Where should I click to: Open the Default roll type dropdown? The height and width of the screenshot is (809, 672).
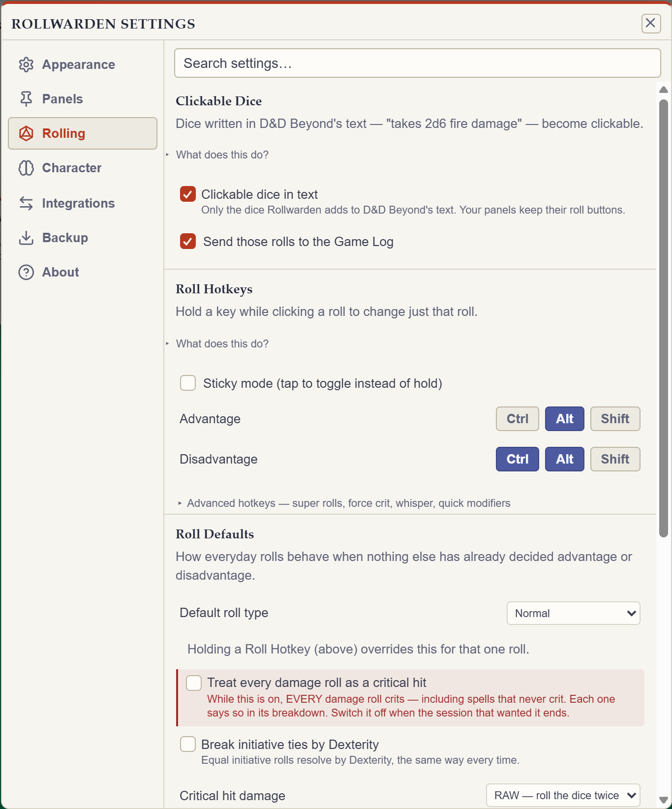574,613
